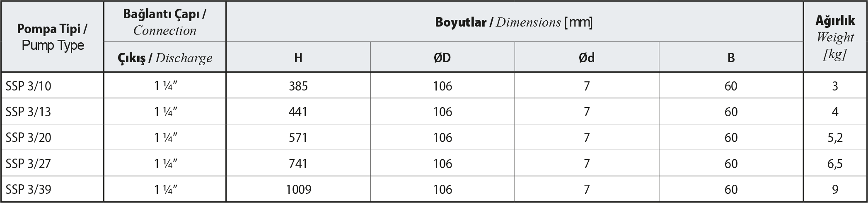This screenshot has width=868, height=203.
Task: Select the Bağlantı Çapı / Connection header
Action: coord(165,22)
